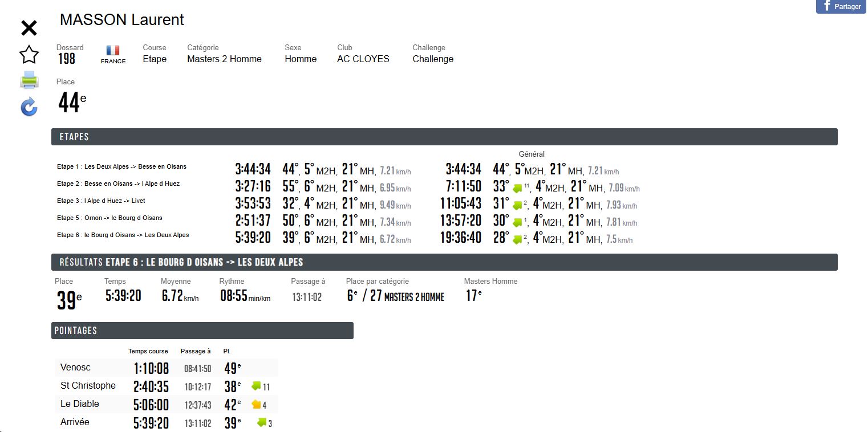Select the POINTAGES section header
Screen dimensions: 868x432
click(202, 331)
